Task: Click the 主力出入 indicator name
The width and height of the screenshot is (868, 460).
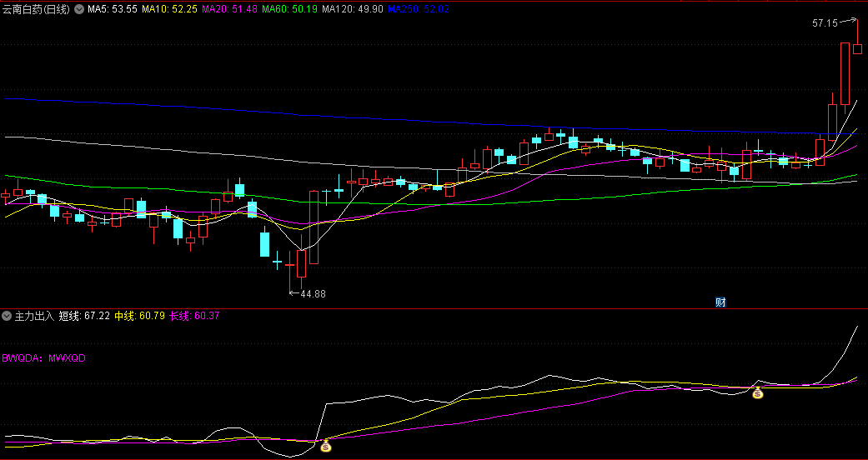Action: point(33,316)
